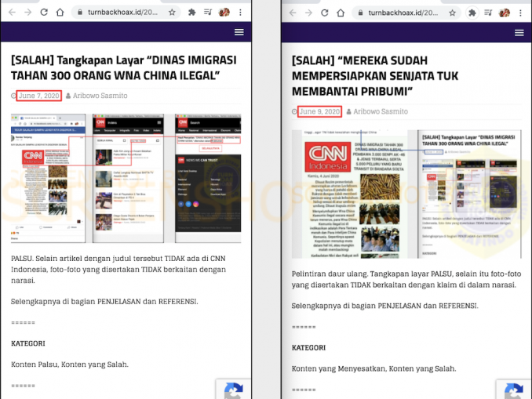Open the June 7, 2020 date link
The height and width of the screenshot is (399, 532).
coord(38,96)
